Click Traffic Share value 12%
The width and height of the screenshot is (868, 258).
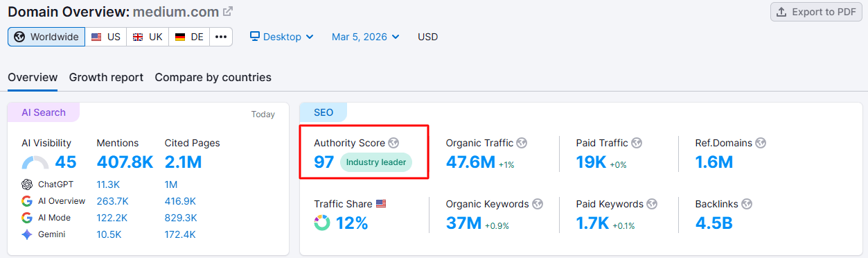tap(352, 223)
